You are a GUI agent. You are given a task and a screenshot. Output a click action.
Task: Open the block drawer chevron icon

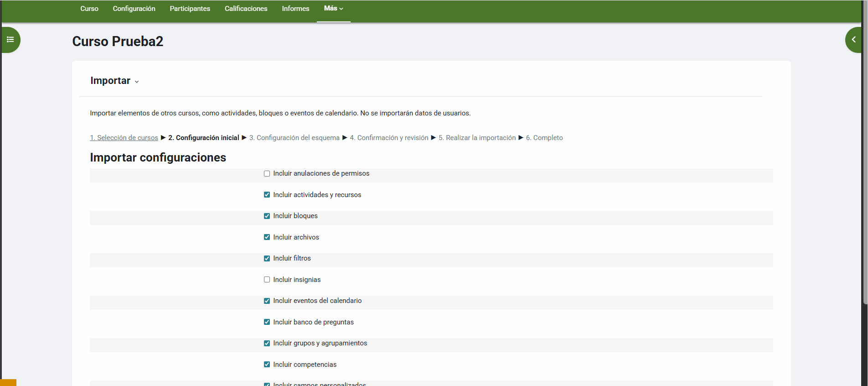[853, 40]
